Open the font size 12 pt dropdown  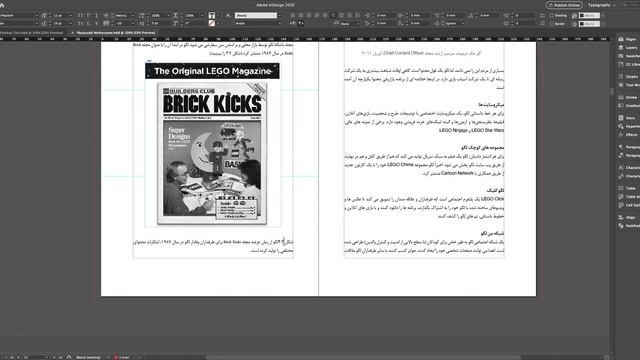(71, 16)
